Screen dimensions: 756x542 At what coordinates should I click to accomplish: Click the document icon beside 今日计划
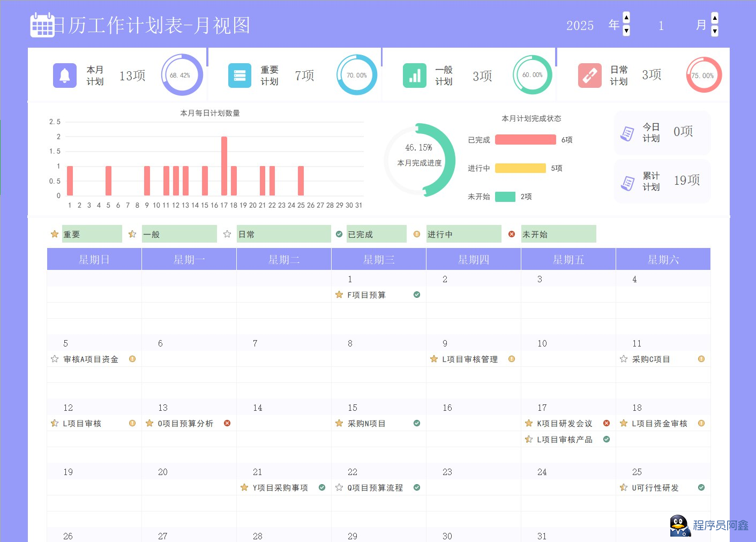tap(627, 133)
